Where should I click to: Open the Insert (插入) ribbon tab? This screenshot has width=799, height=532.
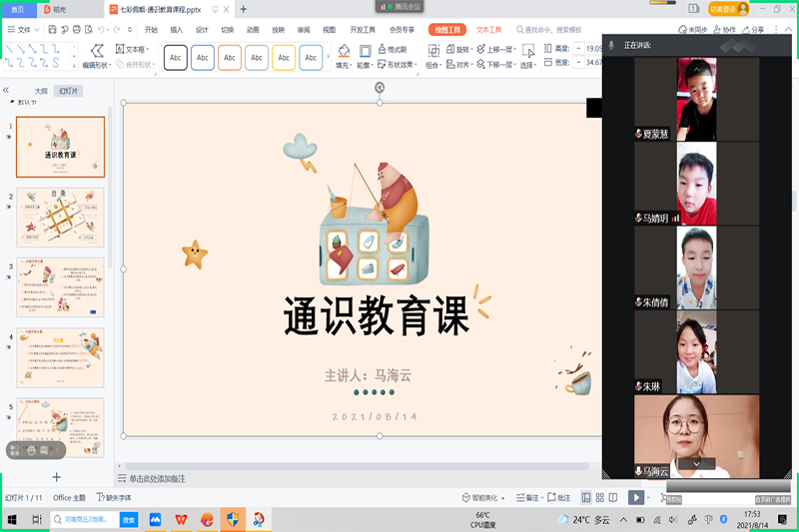(x=177, y=30)
